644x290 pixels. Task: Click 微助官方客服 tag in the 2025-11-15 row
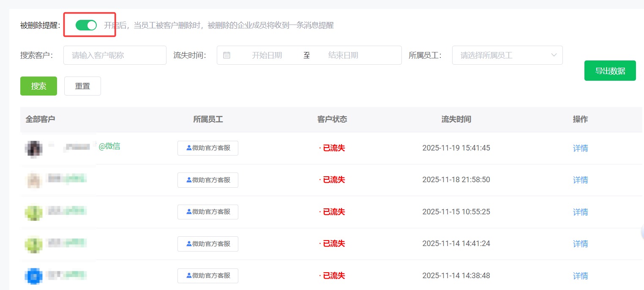[x=208, y=212]
